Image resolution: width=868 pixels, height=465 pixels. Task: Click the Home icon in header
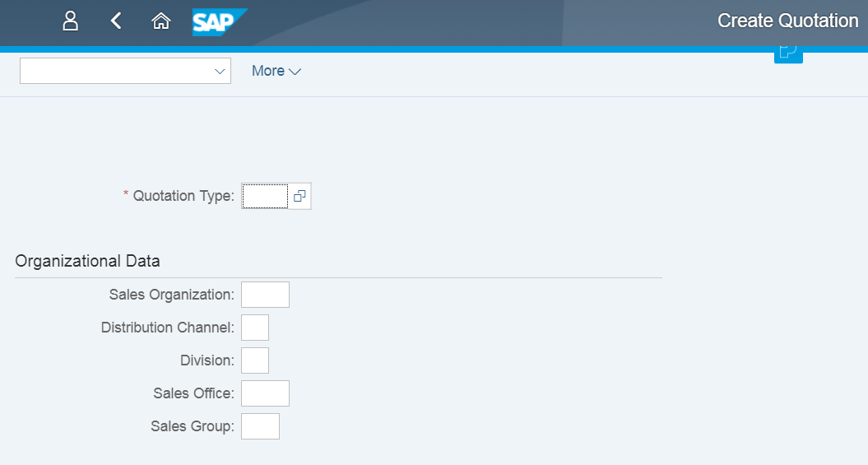coord(161,21)
